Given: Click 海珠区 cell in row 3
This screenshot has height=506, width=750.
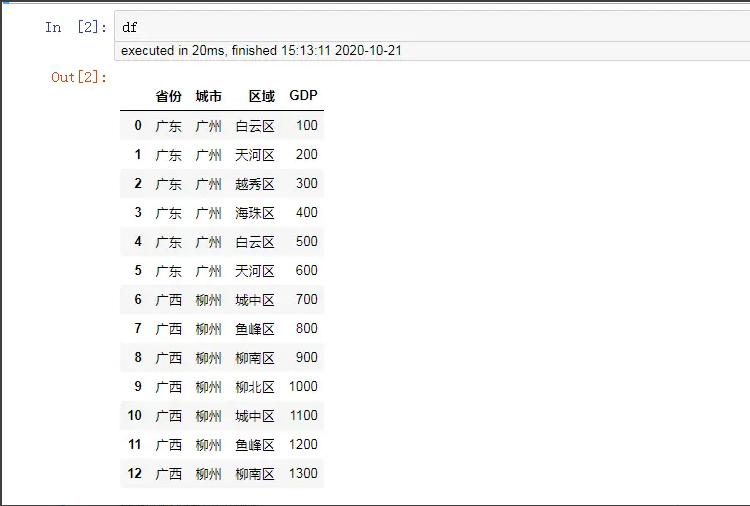Looking at the screenshot, I should [255, 213].
